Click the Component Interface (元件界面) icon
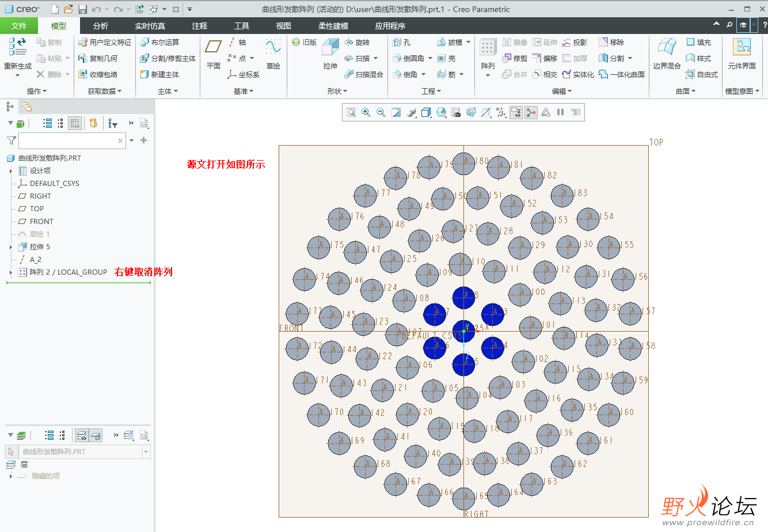The image size is (768, 532). pyautogui.click(x=742, y=54)
